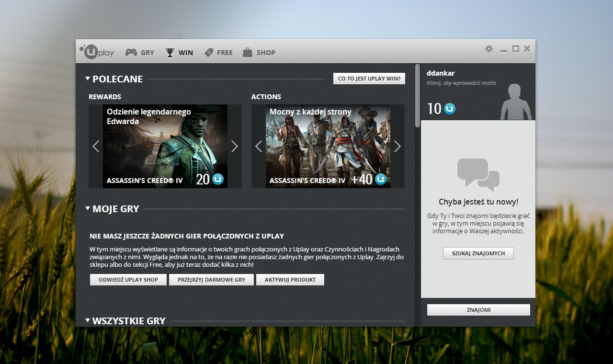Show previous reward with left arrow
The image size is (613, 364).
pyautogui.click(x=96, y=146)
